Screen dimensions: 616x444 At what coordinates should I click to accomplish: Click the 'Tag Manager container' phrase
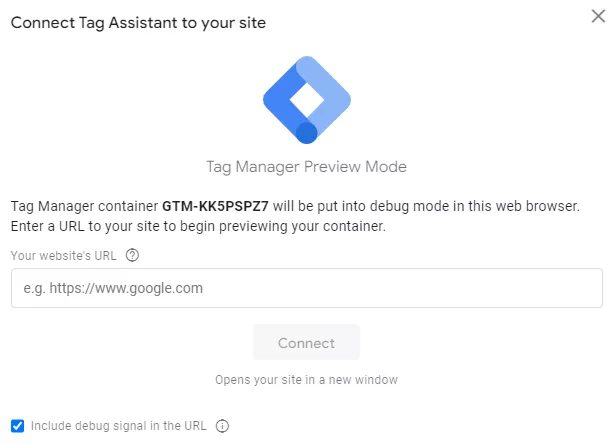click(84, 206)
